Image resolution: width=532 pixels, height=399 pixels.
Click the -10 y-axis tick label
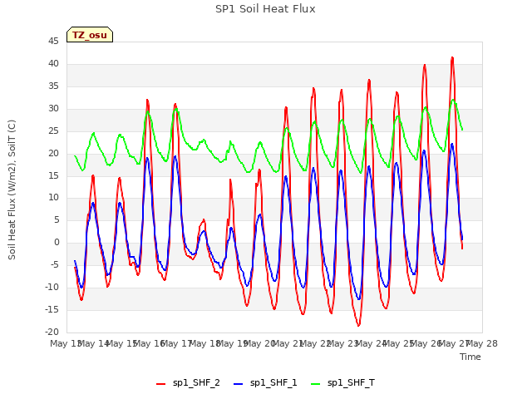[x=52, y=288]
